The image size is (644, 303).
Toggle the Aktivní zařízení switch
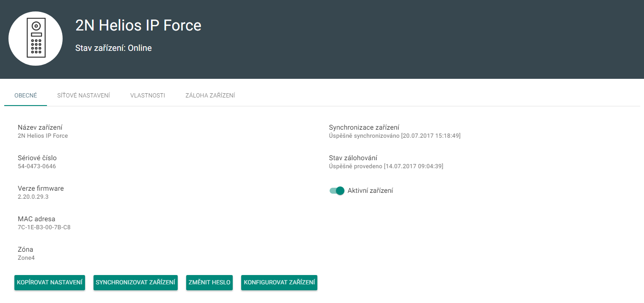[337, 191]
